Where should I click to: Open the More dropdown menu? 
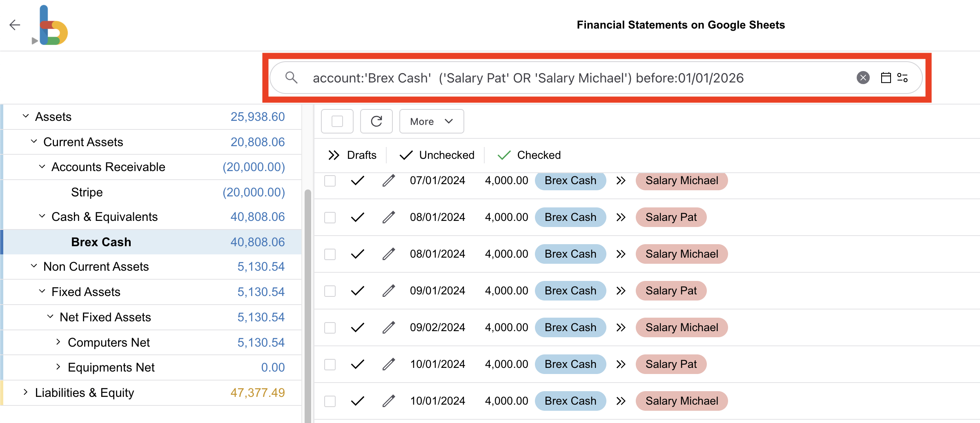431,121
